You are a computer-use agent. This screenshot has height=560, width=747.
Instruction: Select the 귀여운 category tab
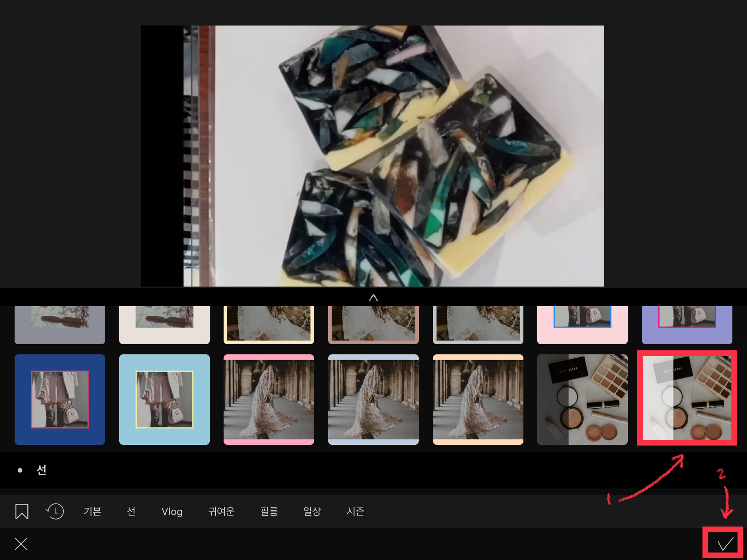point(221,511)
